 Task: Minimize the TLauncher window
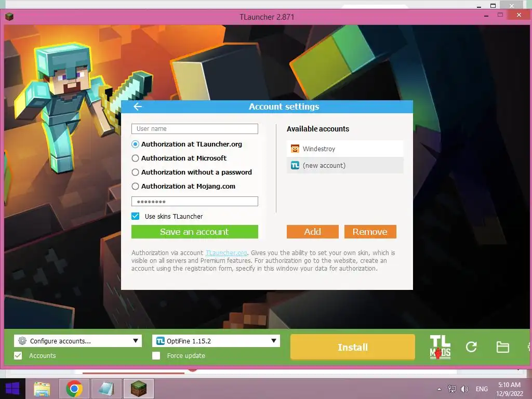(486, 16)
